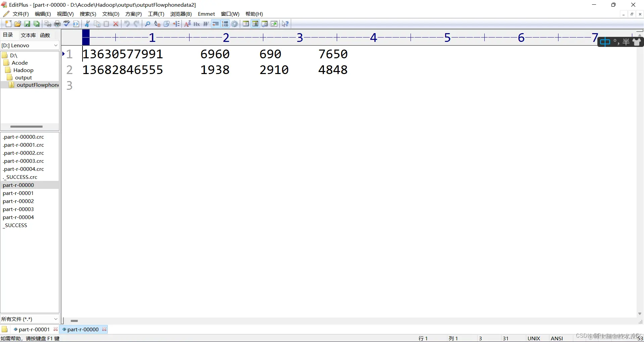Save the current file with the single-disk icon
Image resolution: width=644 pixels, height=342 pixels.
(27, 24)
